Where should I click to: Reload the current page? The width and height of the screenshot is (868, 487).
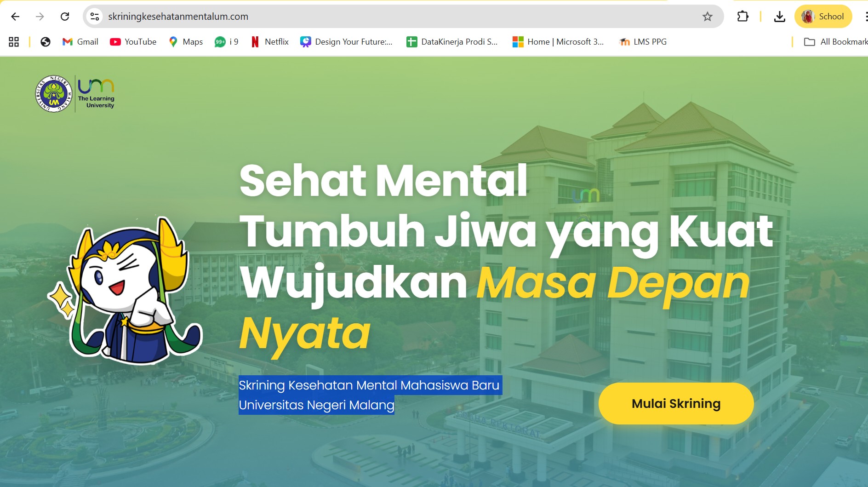[64, 17]
